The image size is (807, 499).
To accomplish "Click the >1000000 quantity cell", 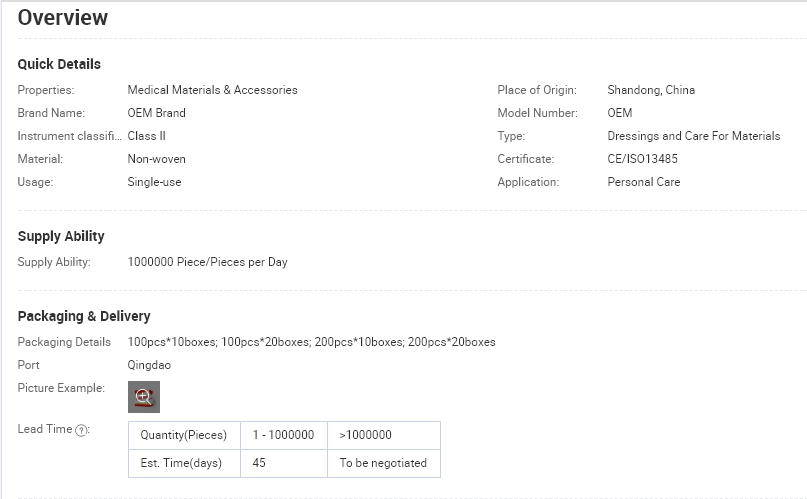I will tap(384, 435).
